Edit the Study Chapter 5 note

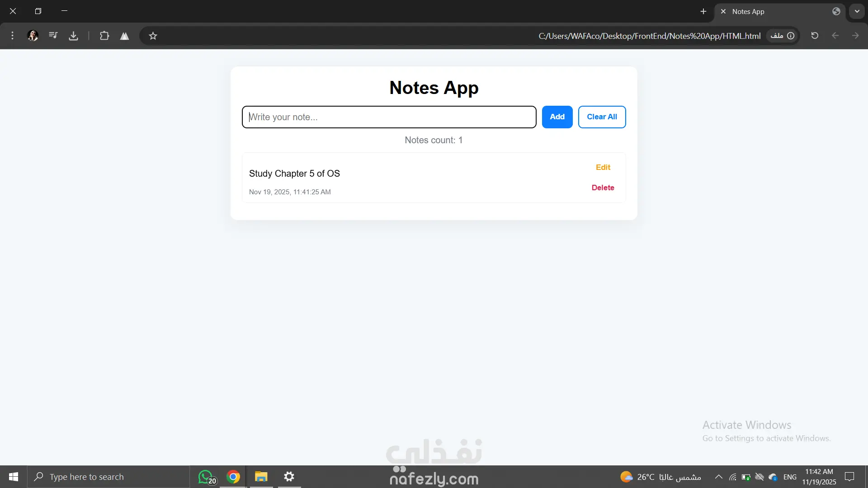pyautogui.click(x=603, y=167)
